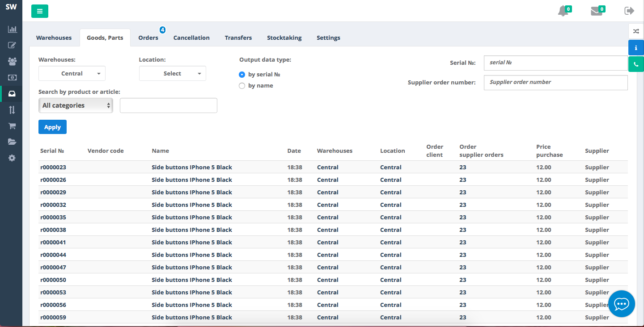Click serial number r0000041

click(53, 243)
